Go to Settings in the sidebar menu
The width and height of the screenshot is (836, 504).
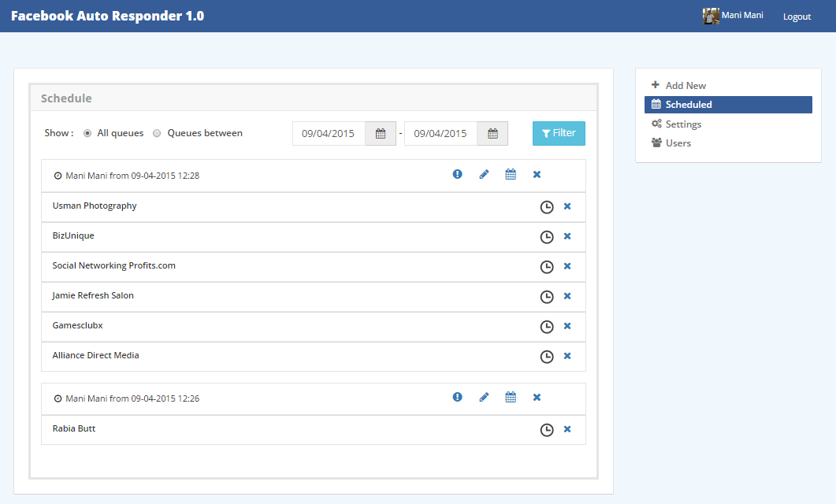682,124
